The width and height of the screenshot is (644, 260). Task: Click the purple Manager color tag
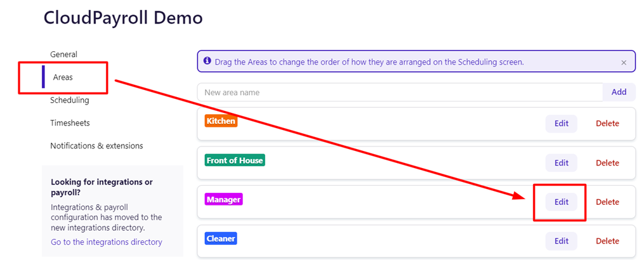(x=223, y=200)
